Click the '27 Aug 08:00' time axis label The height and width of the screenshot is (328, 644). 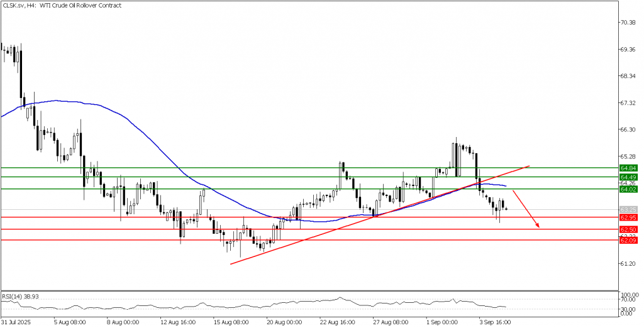[390, 322]
